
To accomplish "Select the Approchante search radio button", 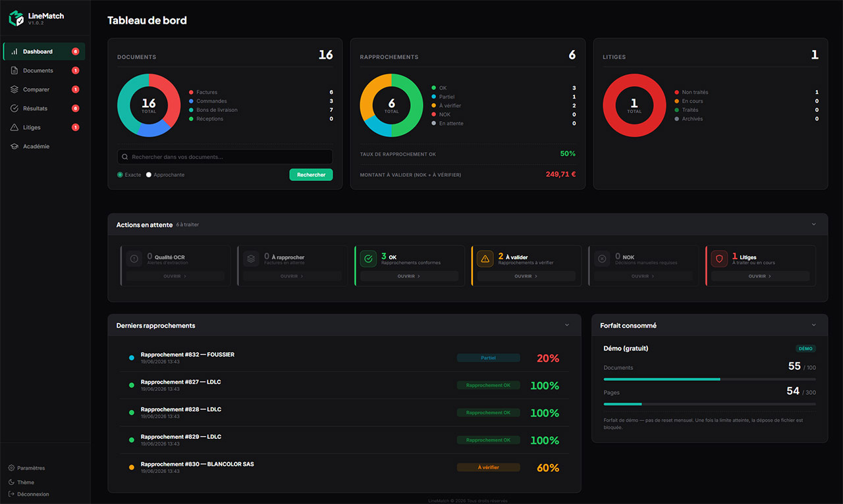I will pos(149,175).
